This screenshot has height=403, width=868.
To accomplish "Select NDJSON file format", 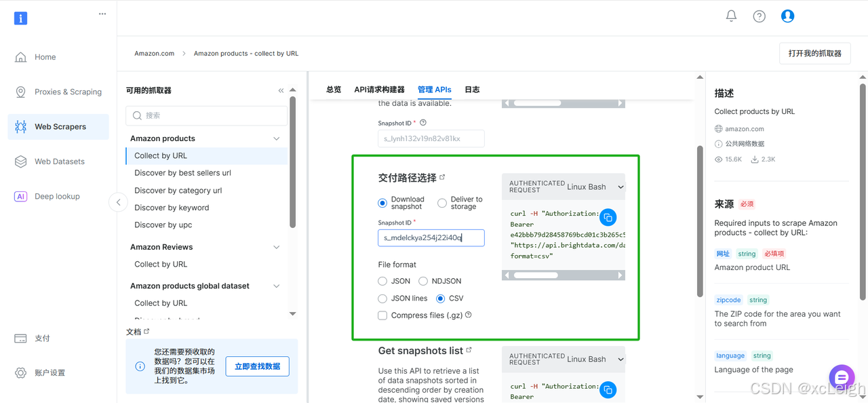I will (423, 281).
